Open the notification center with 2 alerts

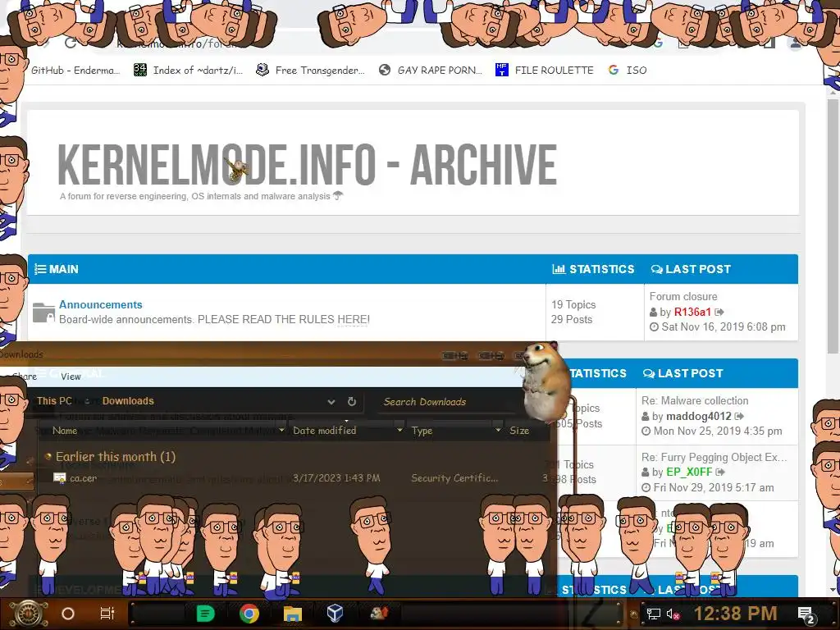[806, 614]
